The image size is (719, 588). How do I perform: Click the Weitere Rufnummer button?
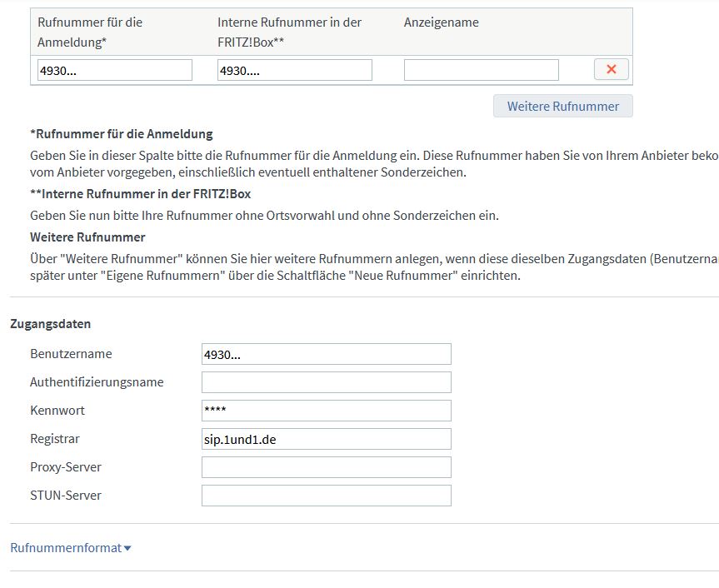tap(562, 106)
